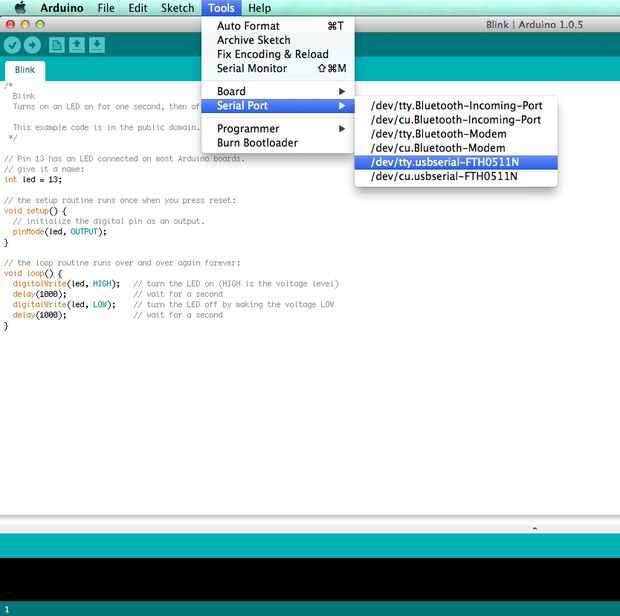Click the Verify checkmark toolbar button
620x616 pixels.
click(x=12, y=45)
